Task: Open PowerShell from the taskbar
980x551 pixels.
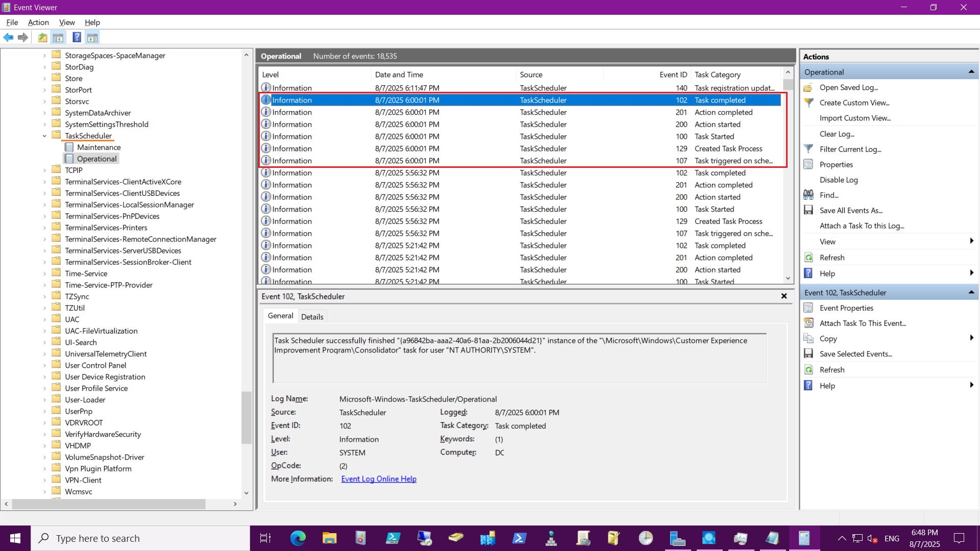Action: click(x=519, y=538)
